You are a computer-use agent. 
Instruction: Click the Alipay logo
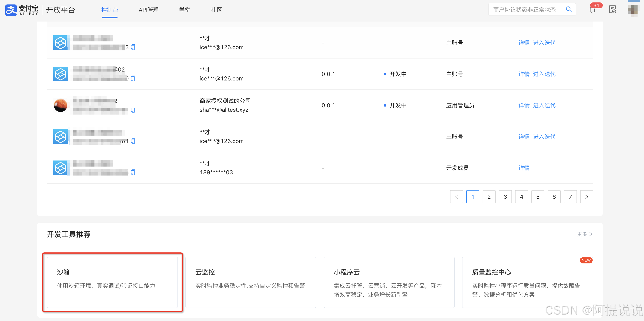(22, 10)
